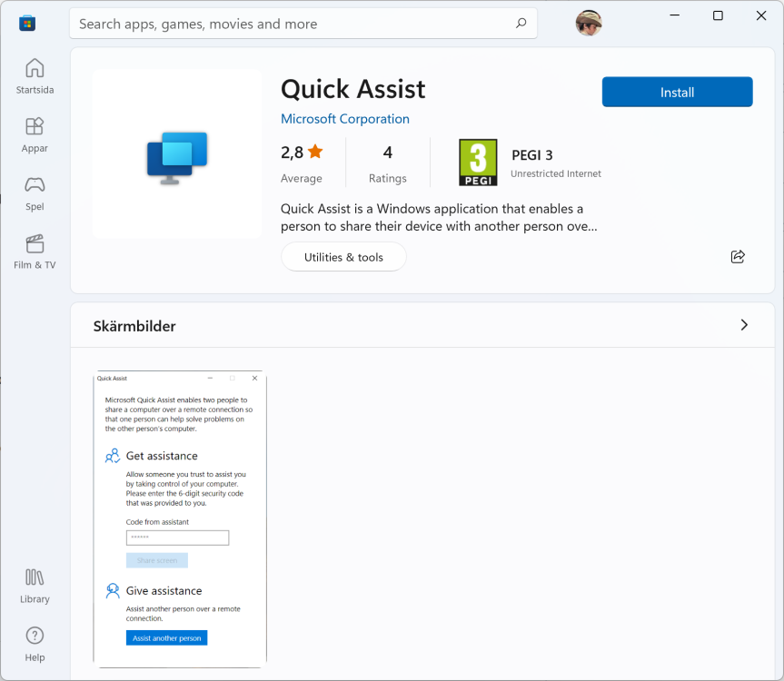Screen dimensions: 784x681
Task: Click the Quick Assist app logo
Action: click(177, 156)
